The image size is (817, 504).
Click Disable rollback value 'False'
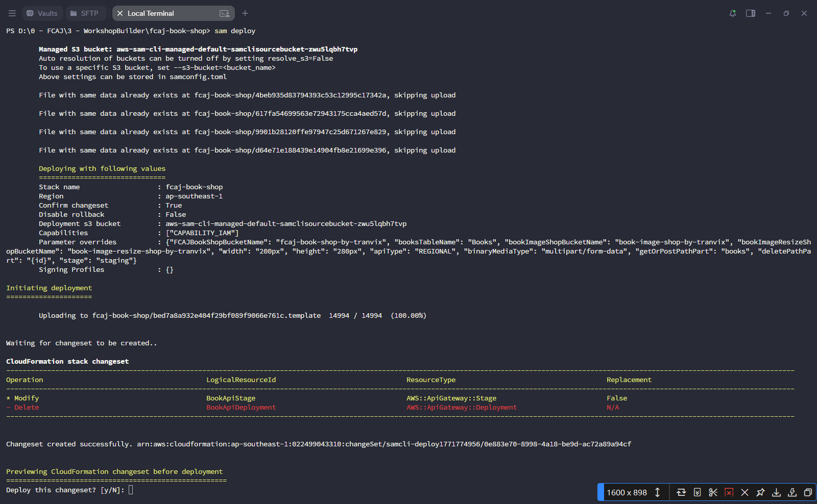(x=176, y=214)
